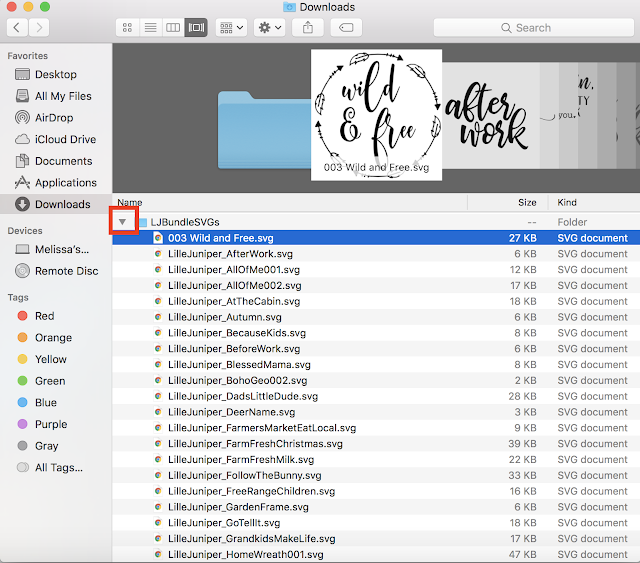The width and height of the screenshot is (640, 563).
Task: Select the after work cover thumbnail
Action: click(490, 115)
